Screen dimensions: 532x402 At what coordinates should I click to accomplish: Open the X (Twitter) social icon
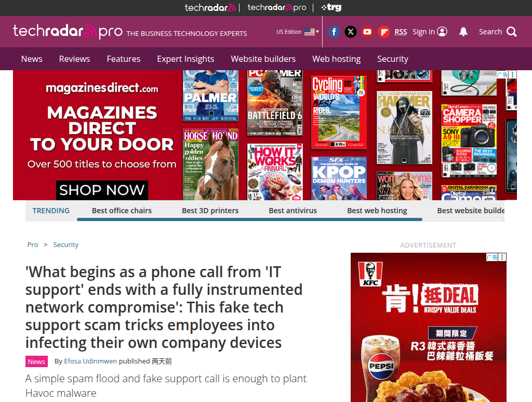coord(351,32)
